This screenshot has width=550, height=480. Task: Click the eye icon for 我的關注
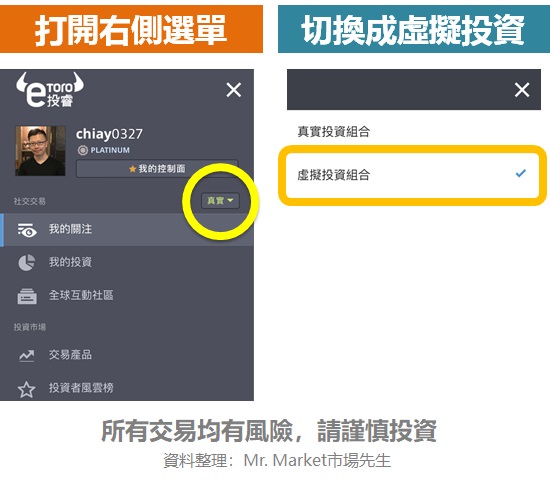pyautogui.click(x=27, y=230)
